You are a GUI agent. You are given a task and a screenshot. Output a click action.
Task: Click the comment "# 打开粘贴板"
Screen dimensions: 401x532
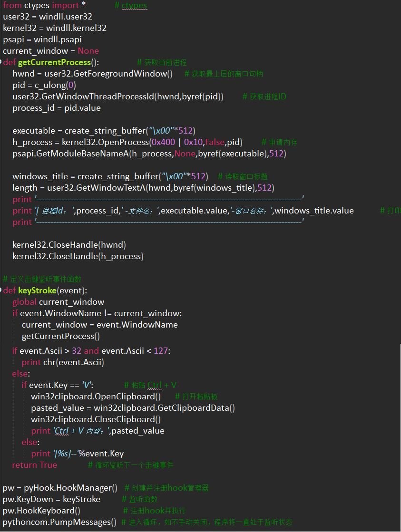tap(196, 397)
